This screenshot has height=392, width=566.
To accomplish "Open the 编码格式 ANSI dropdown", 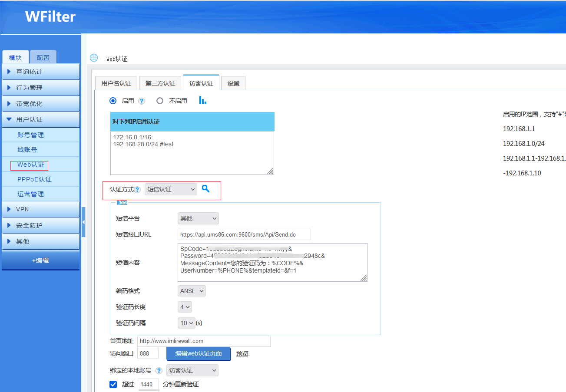I will (192, 291).
